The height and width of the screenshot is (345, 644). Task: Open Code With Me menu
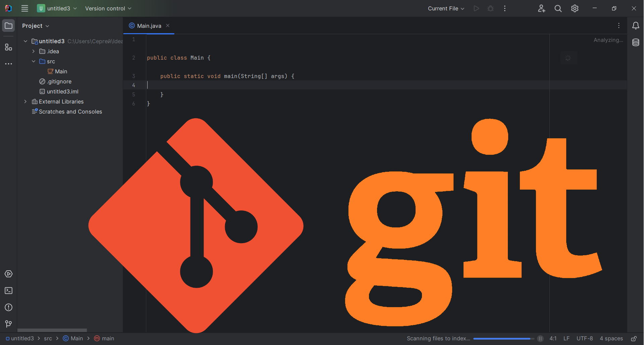pyautogui.click(x=541, y=8)
